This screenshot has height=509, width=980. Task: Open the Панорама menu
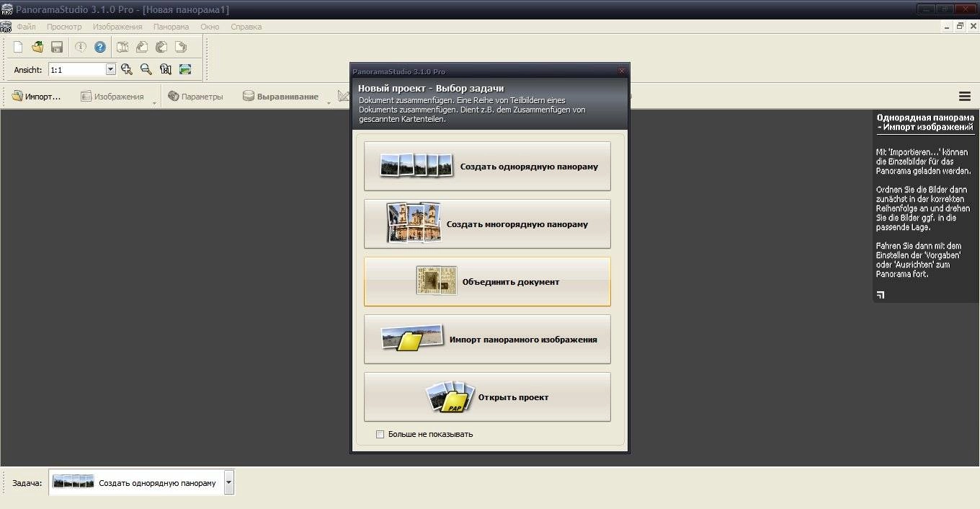pos(171,27)
